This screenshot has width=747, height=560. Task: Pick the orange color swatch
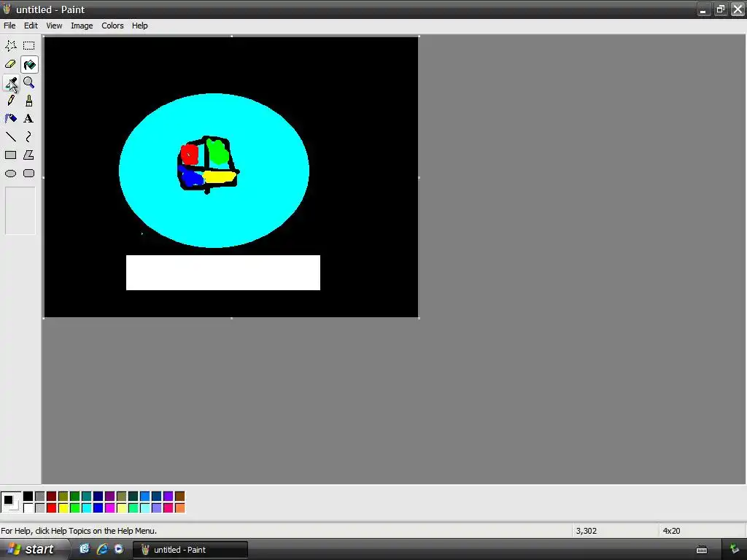pyautogui.click(x=179, y=508)
